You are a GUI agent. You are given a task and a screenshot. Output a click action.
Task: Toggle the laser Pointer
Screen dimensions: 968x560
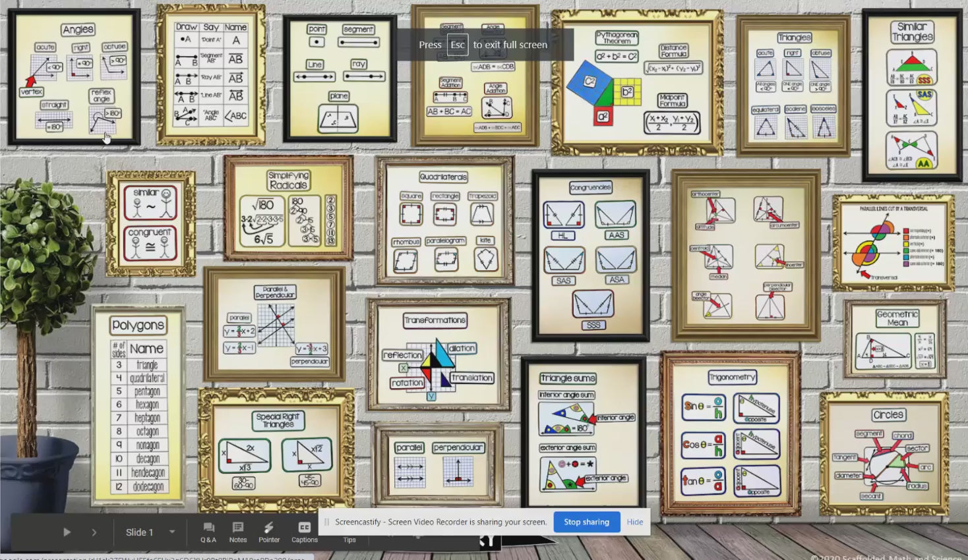(269, 532)
